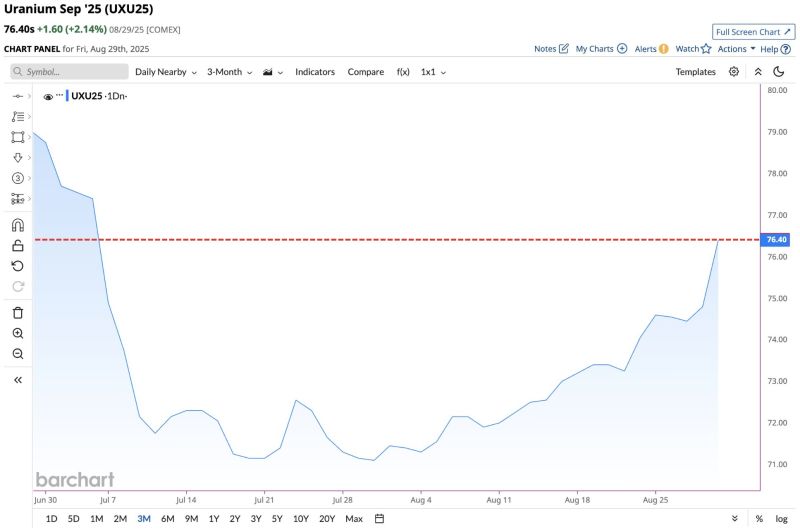Add to My Charts

pos(601,49)
